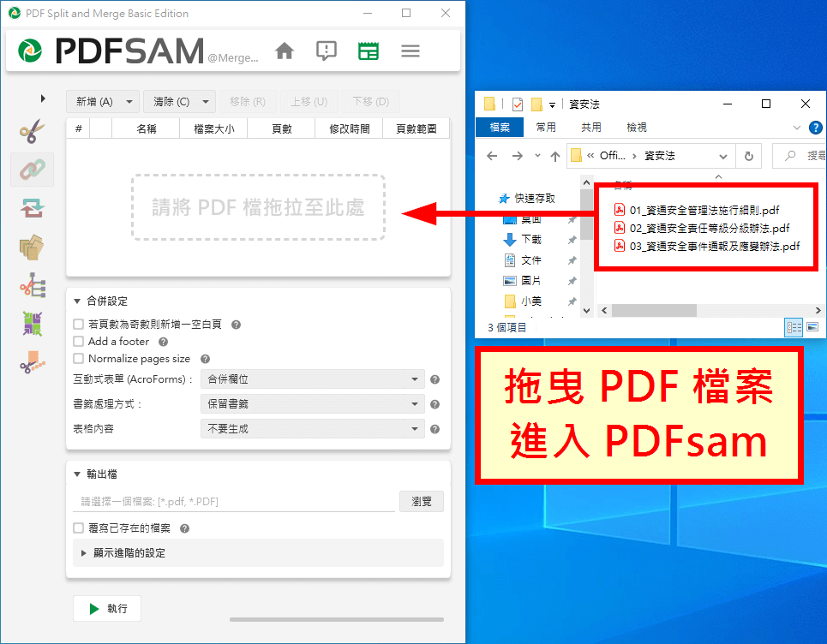Click the 執行 run button
The height and width of the screenshot is (644, 827).
(x=107, y=609)
